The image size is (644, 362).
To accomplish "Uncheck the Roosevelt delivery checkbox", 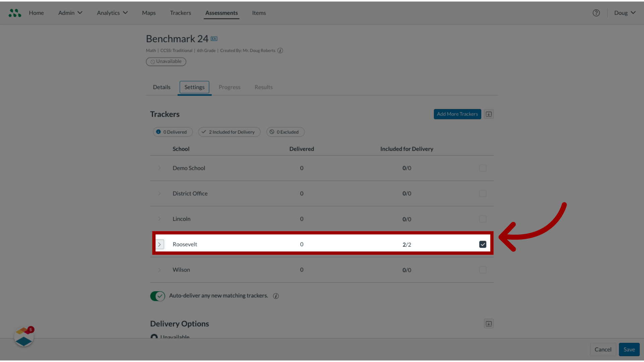I will click(483, 244).
